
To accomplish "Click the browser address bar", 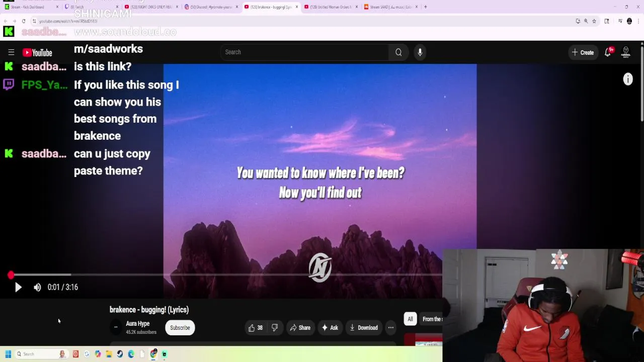I will 302,21.
